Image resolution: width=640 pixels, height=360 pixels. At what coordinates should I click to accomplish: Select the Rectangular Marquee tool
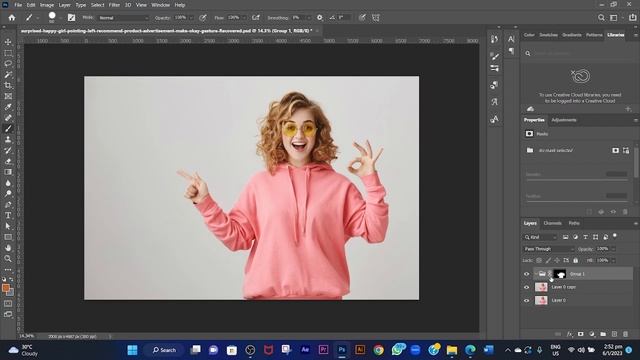coord(8,53)
